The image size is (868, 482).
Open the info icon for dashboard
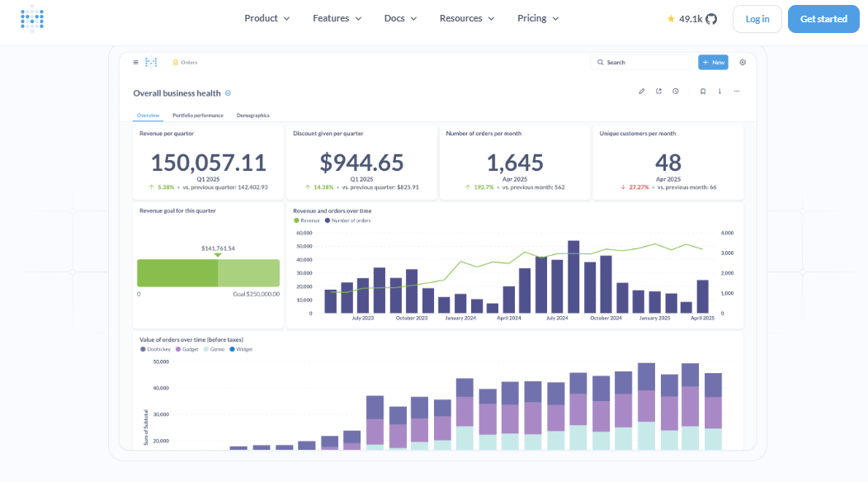[719, 92]
